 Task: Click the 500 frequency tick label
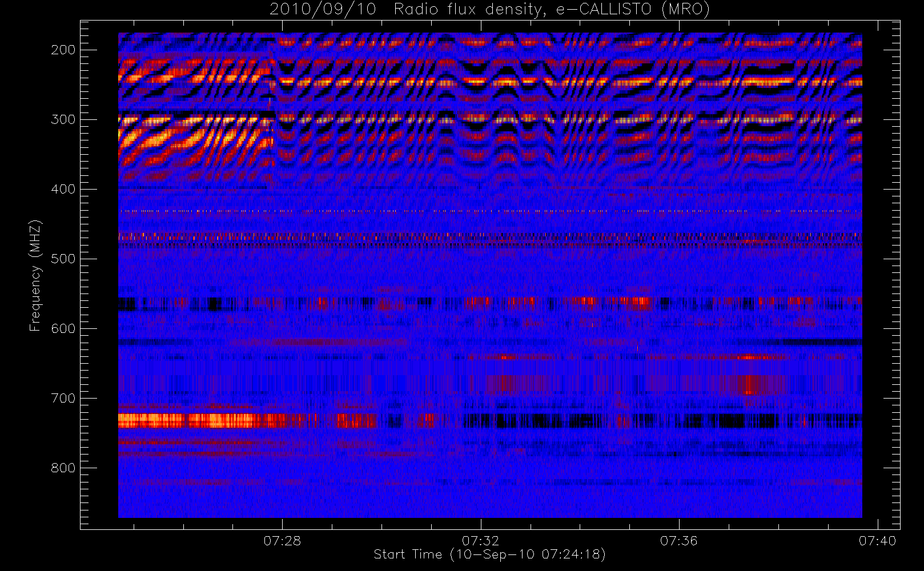click(x=63, y=259)
